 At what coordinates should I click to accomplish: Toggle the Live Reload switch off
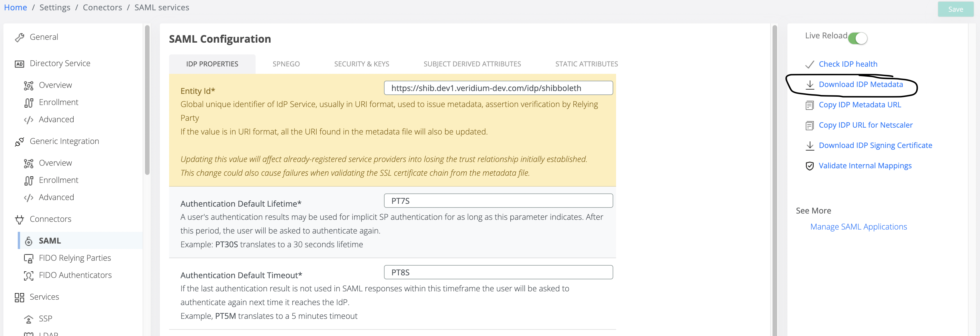[x=857, y=38]
